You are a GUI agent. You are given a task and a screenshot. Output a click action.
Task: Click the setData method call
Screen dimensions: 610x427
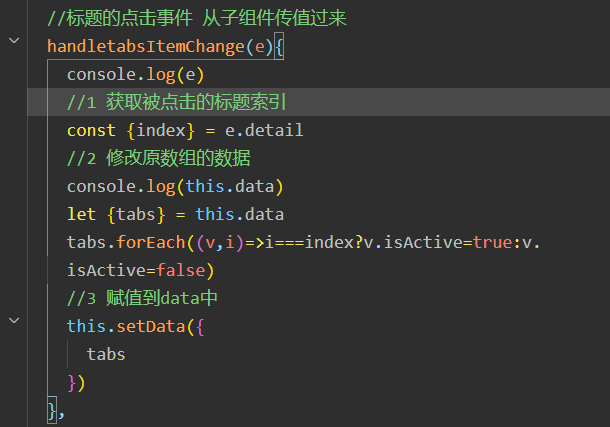151,326
